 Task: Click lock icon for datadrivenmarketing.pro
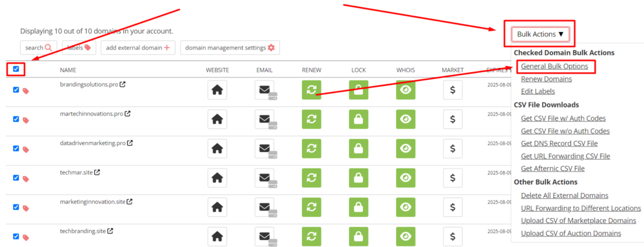pos(358,148)
